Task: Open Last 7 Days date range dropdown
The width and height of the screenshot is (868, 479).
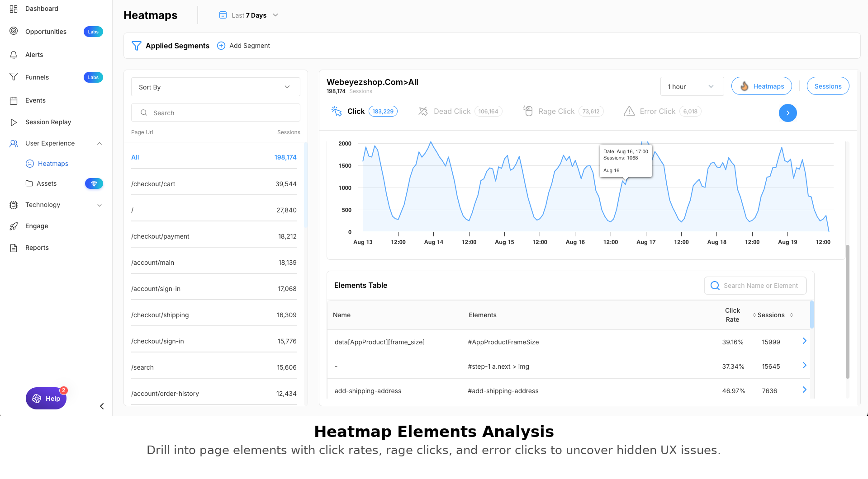Action: 249,15
